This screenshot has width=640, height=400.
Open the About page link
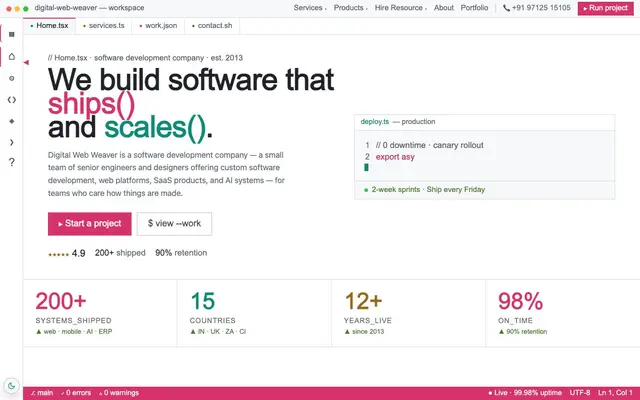[x=444, y=8]
